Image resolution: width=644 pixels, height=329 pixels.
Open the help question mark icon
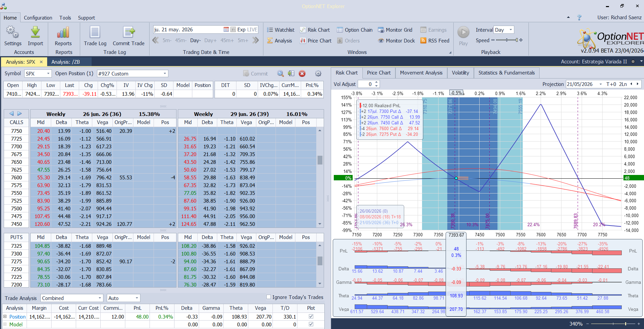tap(579, 18)
